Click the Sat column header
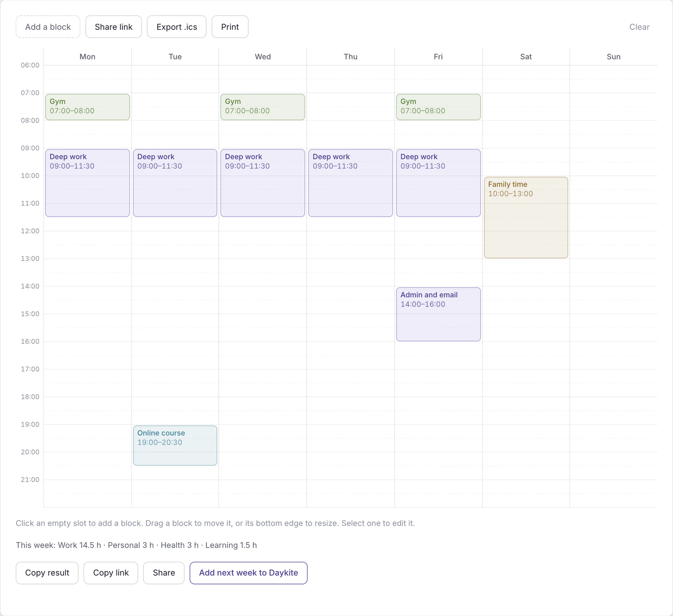673x616 pixels. [x=526, y=57]
